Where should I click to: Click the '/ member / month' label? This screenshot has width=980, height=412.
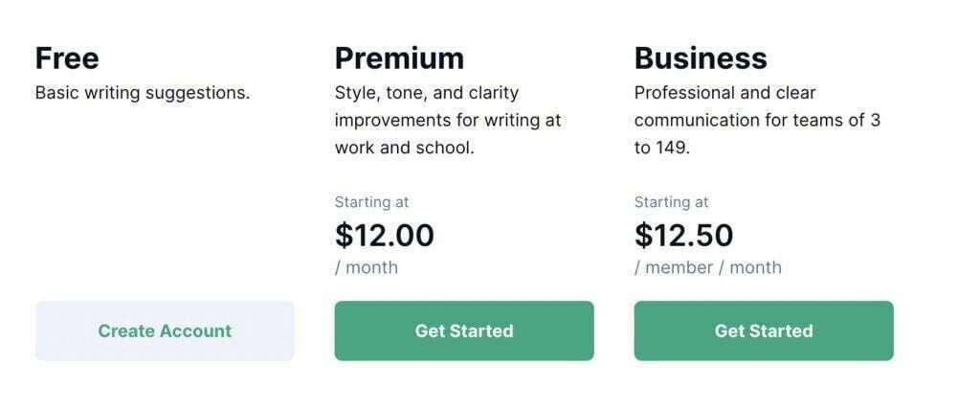(708, 267)
